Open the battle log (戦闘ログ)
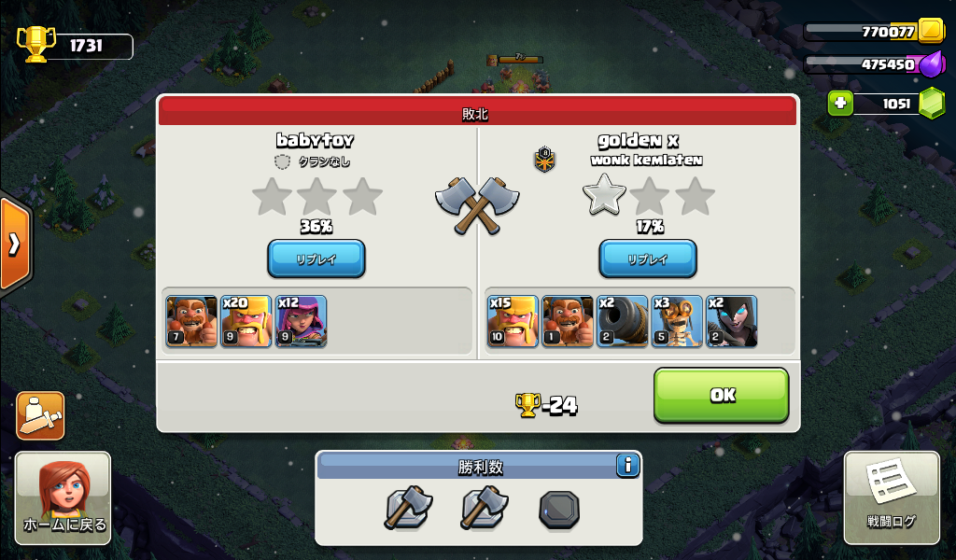This screenshot has height=560, width=956. (x=892, y=497)
